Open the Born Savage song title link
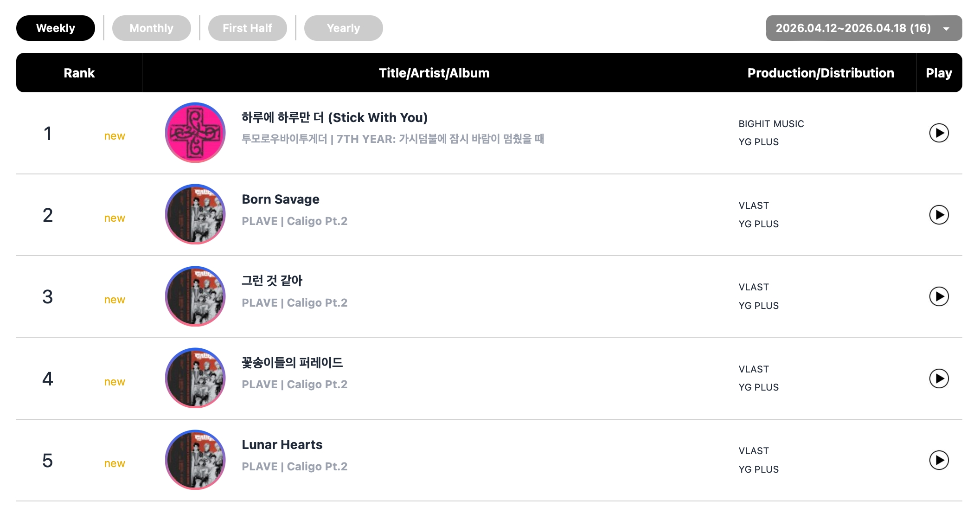This screenshot has width=980, height=507. pyautogui.click(x=281, y=199)
